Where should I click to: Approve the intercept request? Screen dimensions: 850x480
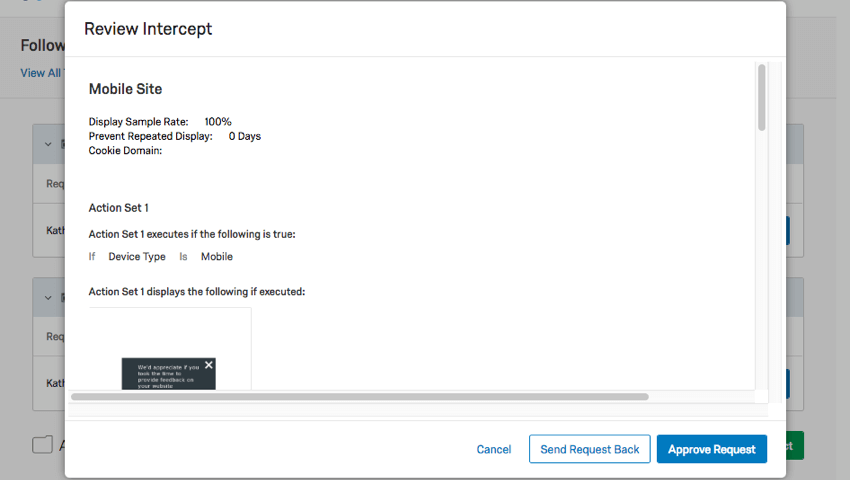[x=712, y=449]
